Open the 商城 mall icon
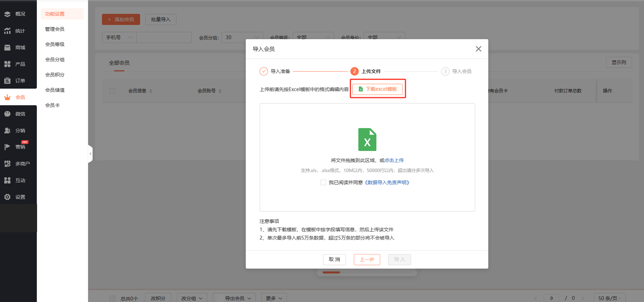The width and height of the screenshot is (644, 302). coord(7,47)
